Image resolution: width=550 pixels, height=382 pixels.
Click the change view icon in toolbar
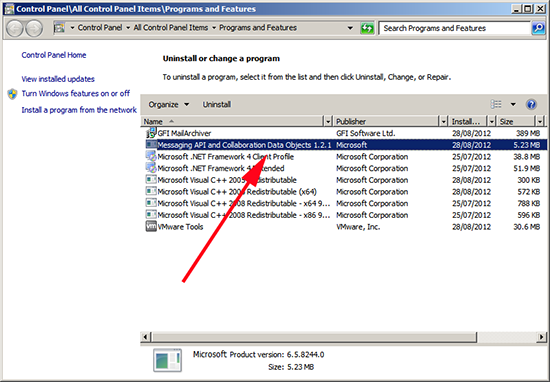pos(496,104)
